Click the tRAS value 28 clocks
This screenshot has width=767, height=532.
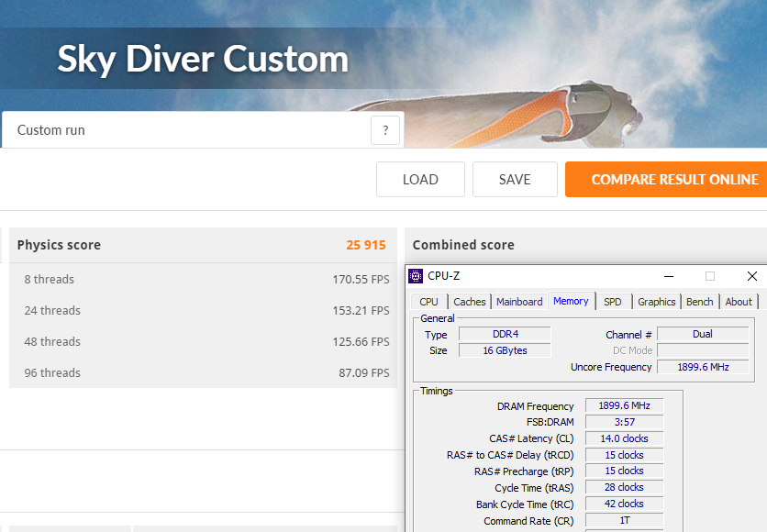[x=624, y=487]
